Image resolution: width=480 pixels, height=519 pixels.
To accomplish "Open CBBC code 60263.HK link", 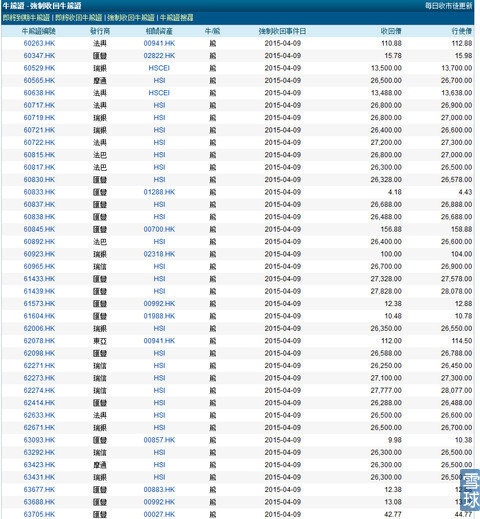I will click(x=39, y=43).
